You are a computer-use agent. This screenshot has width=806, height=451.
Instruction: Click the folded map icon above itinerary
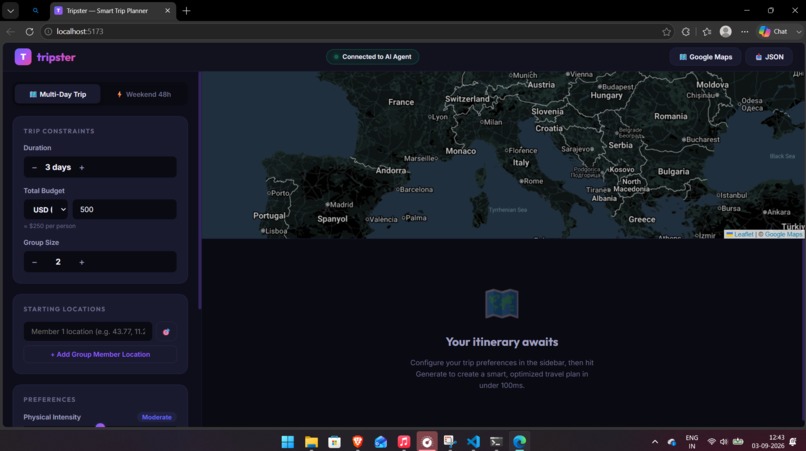[502, 303]
